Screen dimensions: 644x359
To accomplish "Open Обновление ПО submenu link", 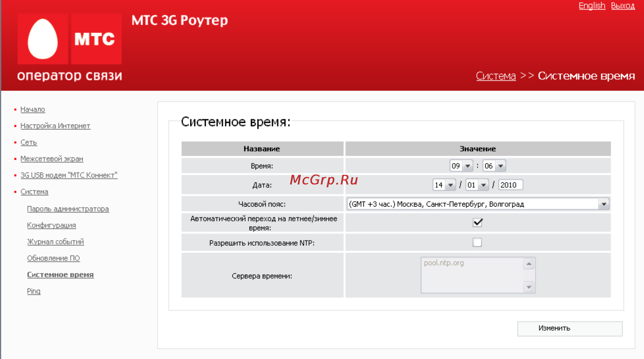I will click(54, 258).
